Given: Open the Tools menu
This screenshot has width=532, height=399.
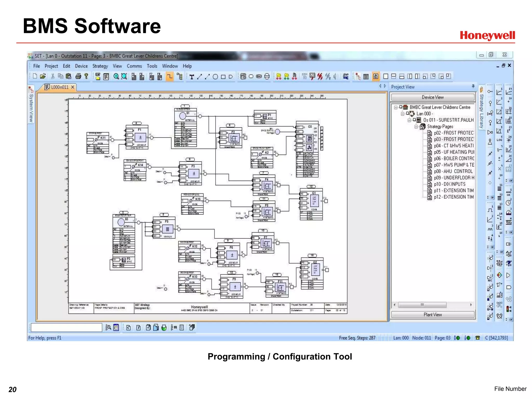Looking at the screenshot, I should [x=152, y=66].
